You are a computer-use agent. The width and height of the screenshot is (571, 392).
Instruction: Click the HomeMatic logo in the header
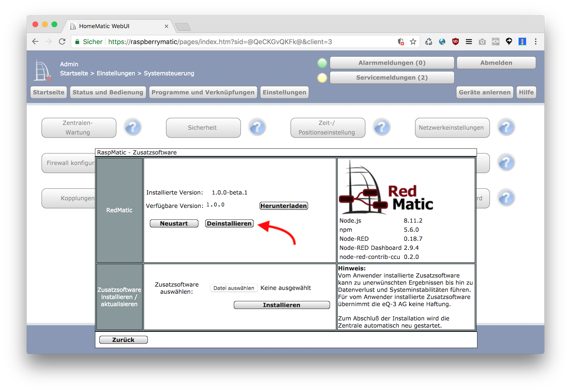pos(42,71)
